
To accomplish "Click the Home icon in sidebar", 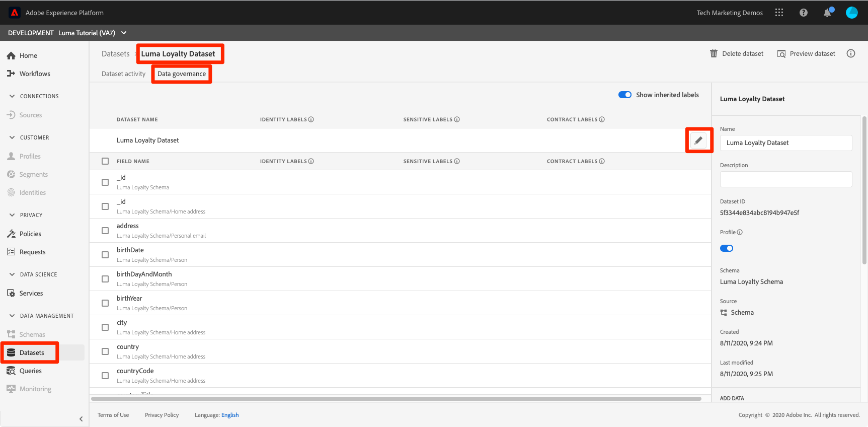I will (11, 55).
